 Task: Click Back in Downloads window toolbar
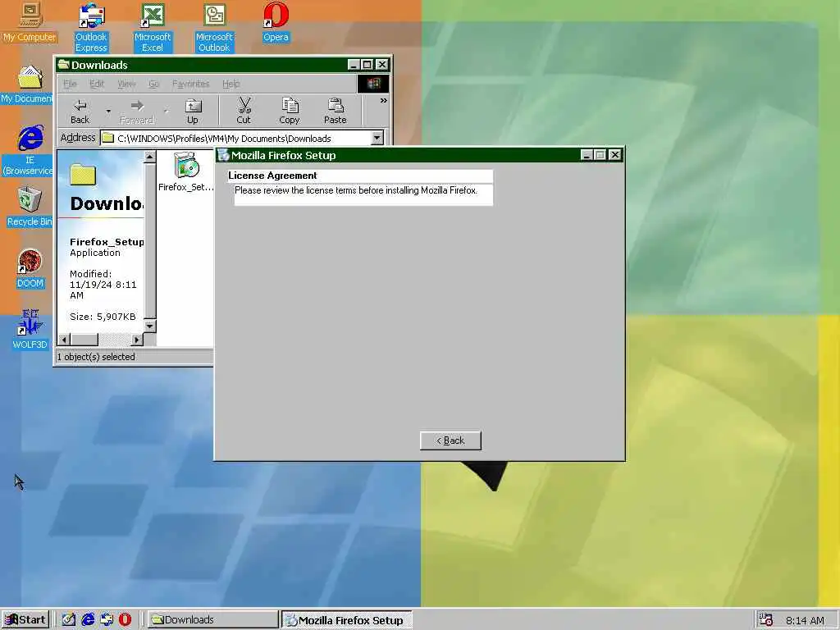point(80,112)
